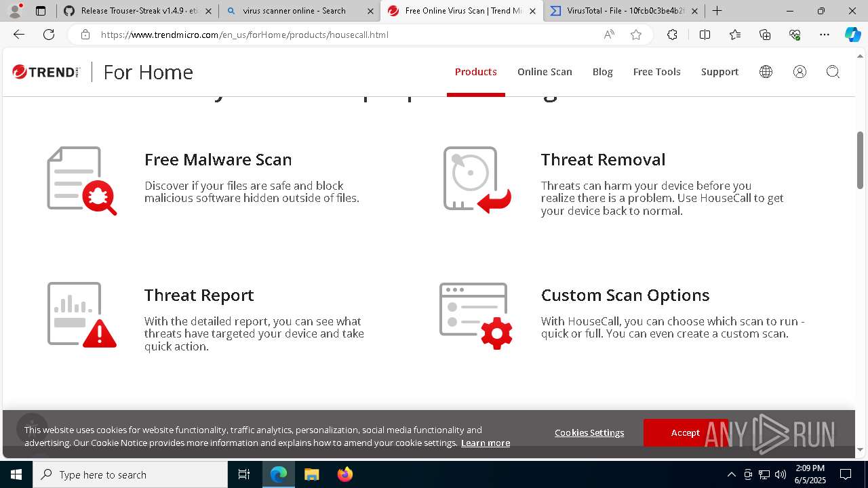Image resolution: width=868 pixels, height=488 pixels.
Task: Open the Products menu
Action: 475,72
